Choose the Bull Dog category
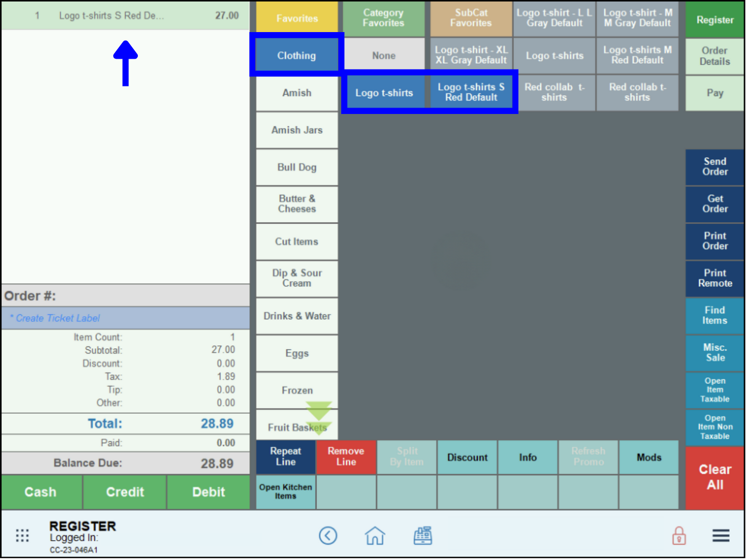This screenshot has height=560, width=747. click(x=297, y=167)
